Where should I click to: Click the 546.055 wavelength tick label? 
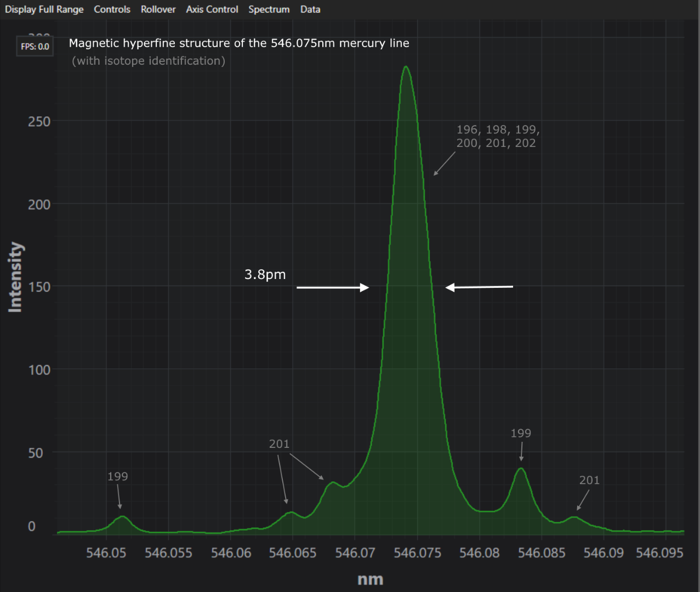point(168,553)
